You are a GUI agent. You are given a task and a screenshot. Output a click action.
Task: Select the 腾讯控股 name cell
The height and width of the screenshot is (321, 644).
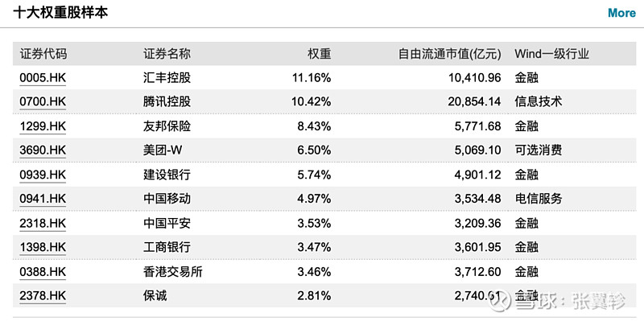pos(167,102)
